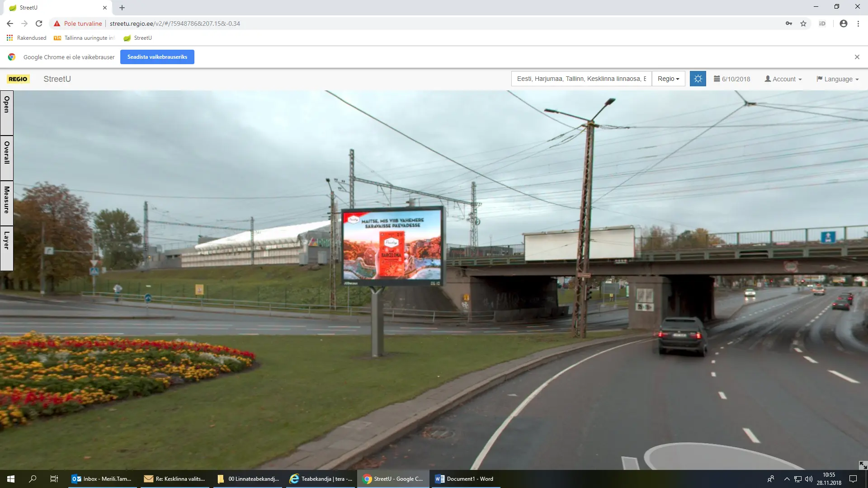Click the address search field
This screenshot has width=868, height=488.
[x=581, y=79]
